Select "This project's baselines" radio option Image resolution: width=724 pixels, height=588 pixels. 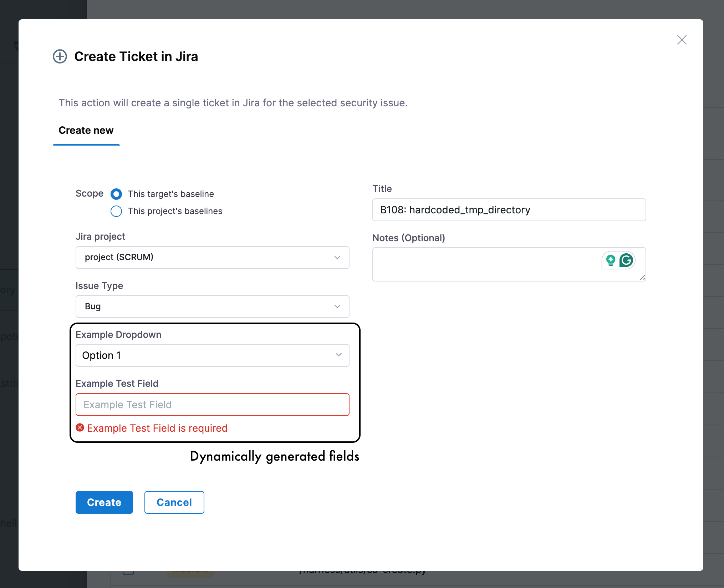pyautogui.click(x=116, y=211)
